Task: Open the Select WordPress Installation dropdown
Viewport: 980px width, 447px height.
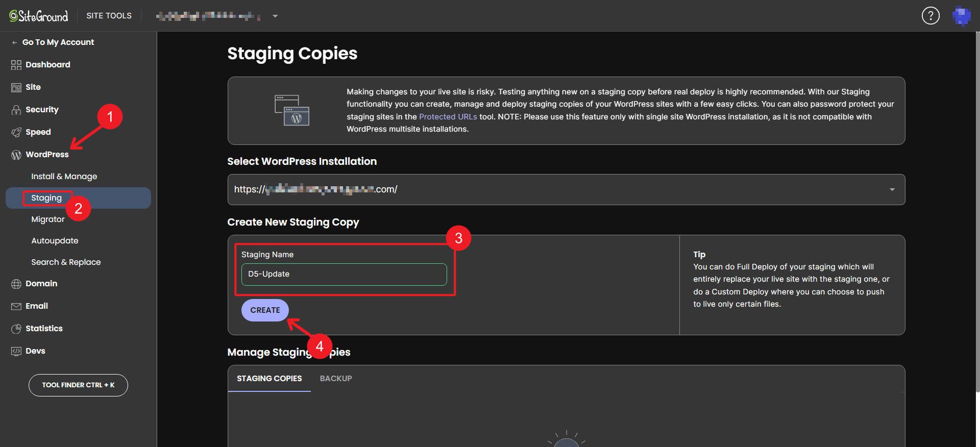Action: pyautogui.click(x=566, y=189)
